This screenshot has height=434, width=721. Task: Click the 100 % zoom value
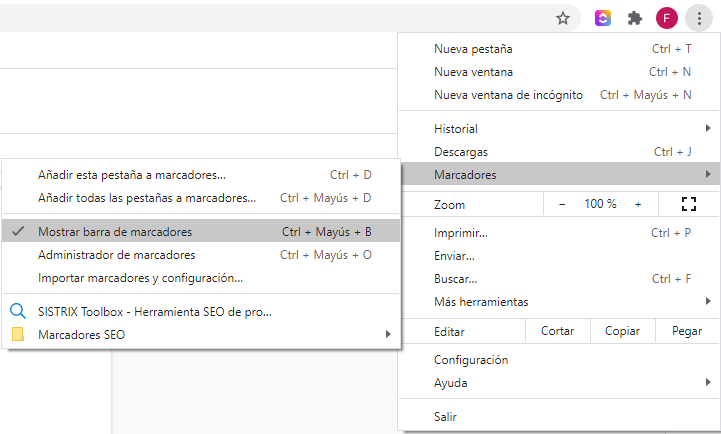pyautogui.click(x=600, y=204)
